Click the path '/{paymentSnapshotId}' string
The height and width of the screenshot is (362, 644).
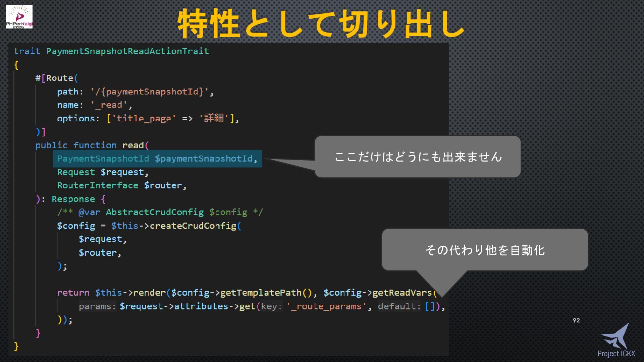pos(150,92)
